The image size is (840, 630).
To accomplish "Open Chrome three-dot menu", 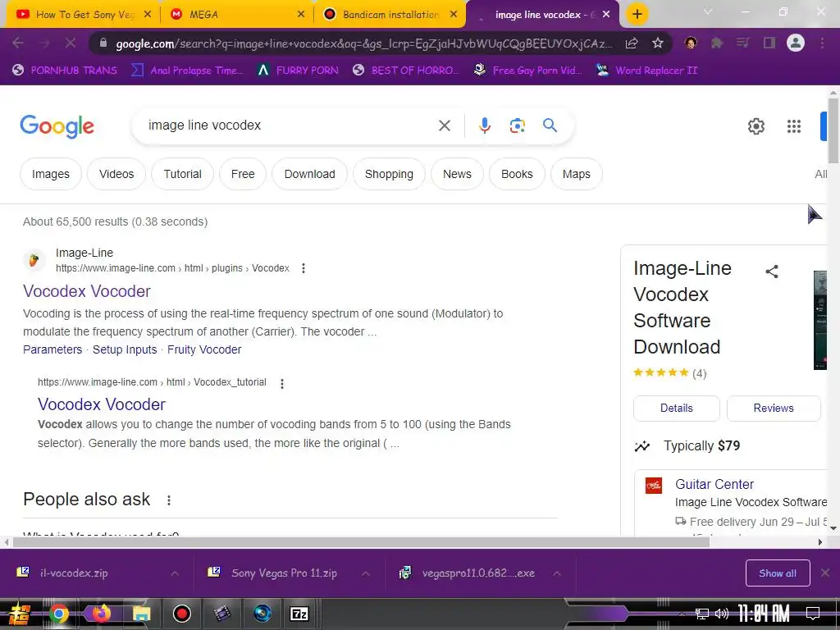I will click(822, 43).
